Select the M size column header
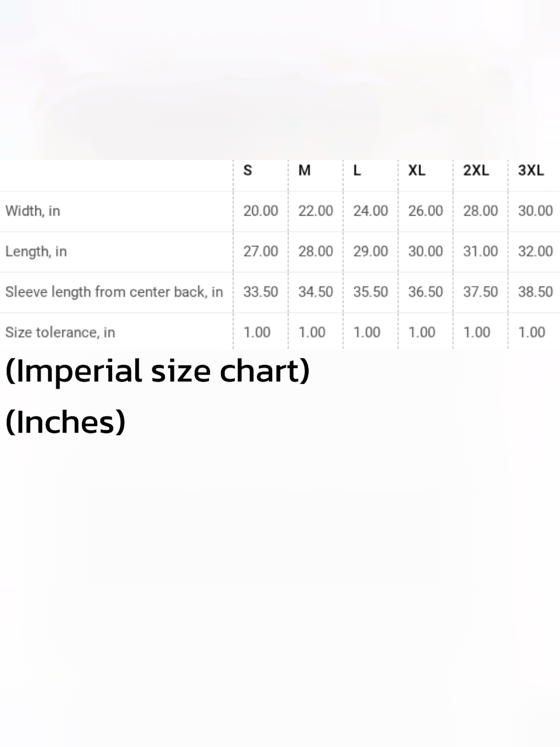This screenshot has width=560, height=747. click(x=304, y=170)
